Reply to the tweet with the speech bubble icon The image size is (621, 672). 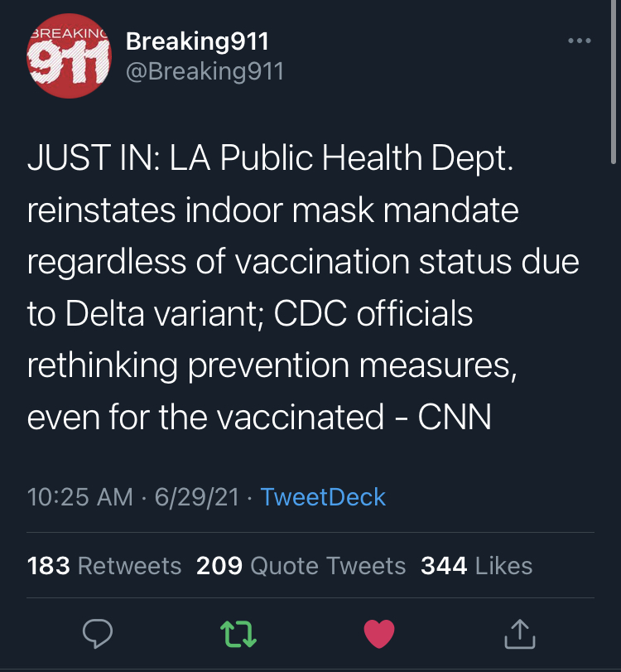point(98,634)
